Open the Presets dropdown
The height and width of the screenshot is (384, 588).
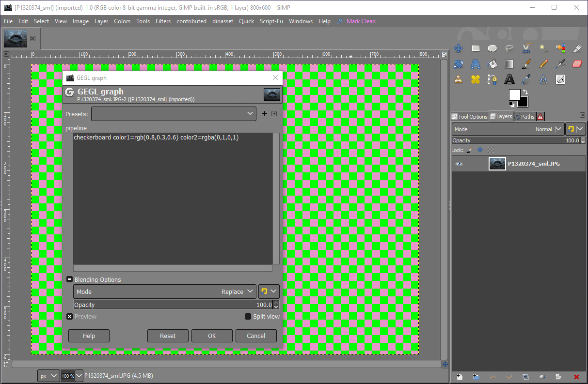tap(174, 114)
